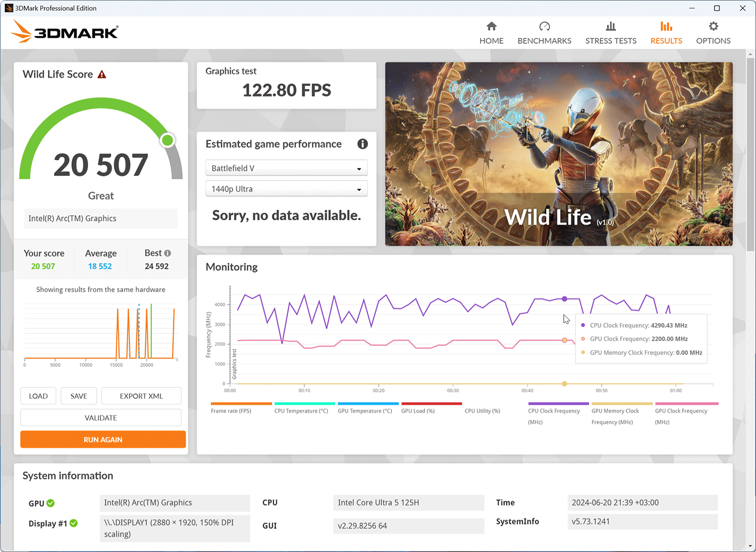Screen dimensions: 756x552
Task: Select the RESULTS tab
Action: 666,33
